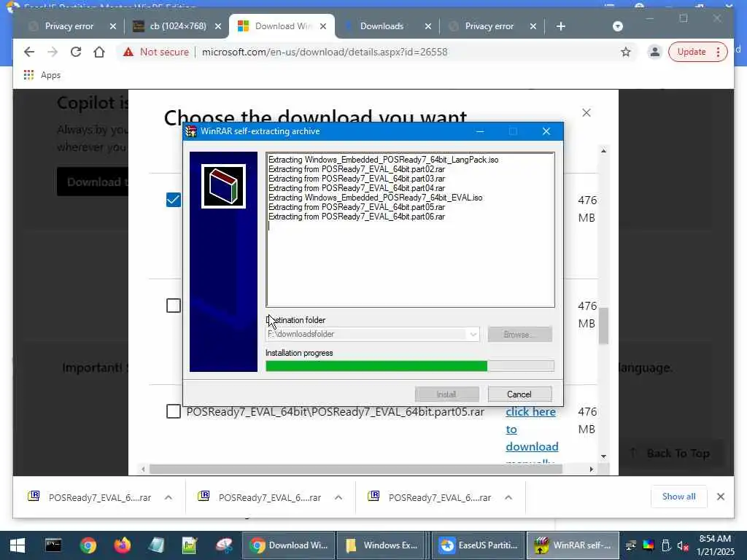
Task: Select the line 'Extracting from POSReady7_EVAL_64bit.part06.rar'
Action: [356, 217]
